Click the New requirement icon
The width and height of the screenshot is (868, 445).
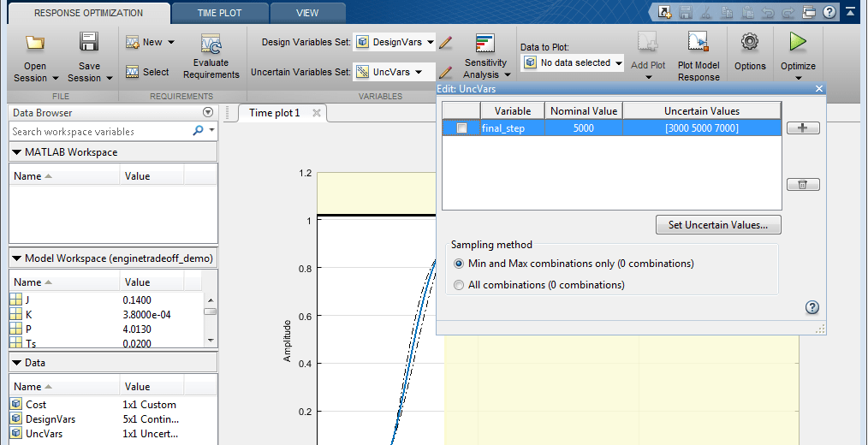132,42
